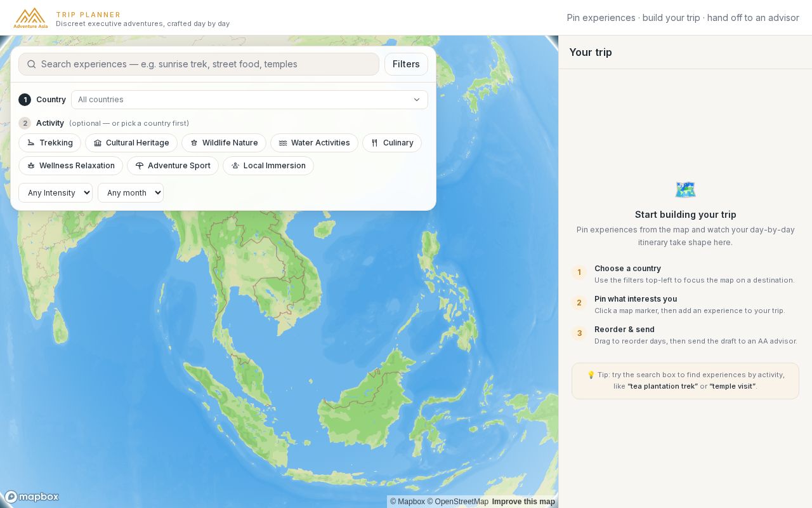Toggle the Wildlife Nature activity chip

tap(224, 143)
